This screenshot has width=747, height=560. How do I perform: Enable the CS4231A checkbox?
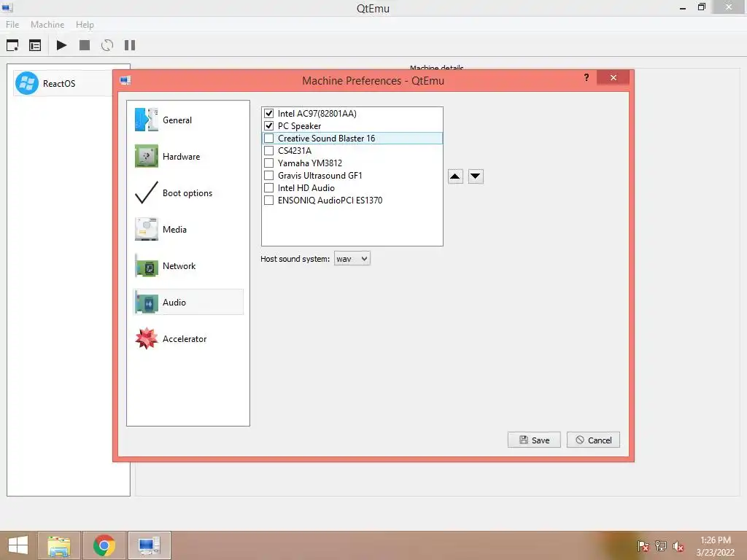(x=268, y=150)
